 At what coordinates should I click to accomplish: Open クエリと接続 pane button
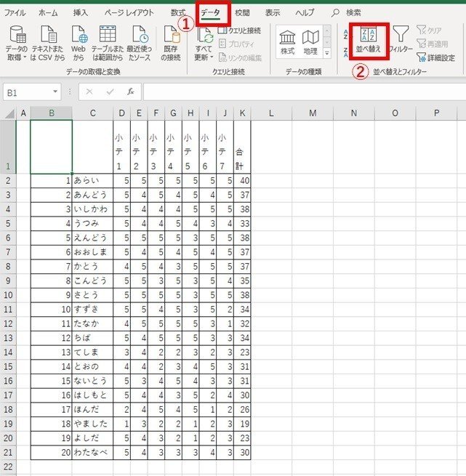pyautogui.click(x=239, y=31)
